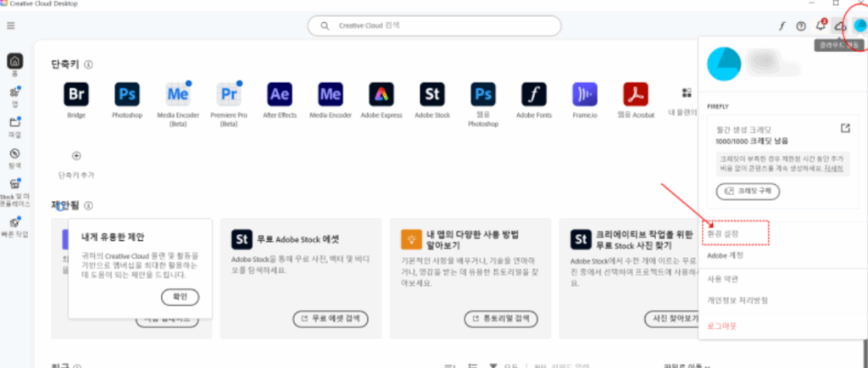This screenshot has height=368, width=868.
Task: Launch the Bridge shortcut
Action: [x=76, y=94]
